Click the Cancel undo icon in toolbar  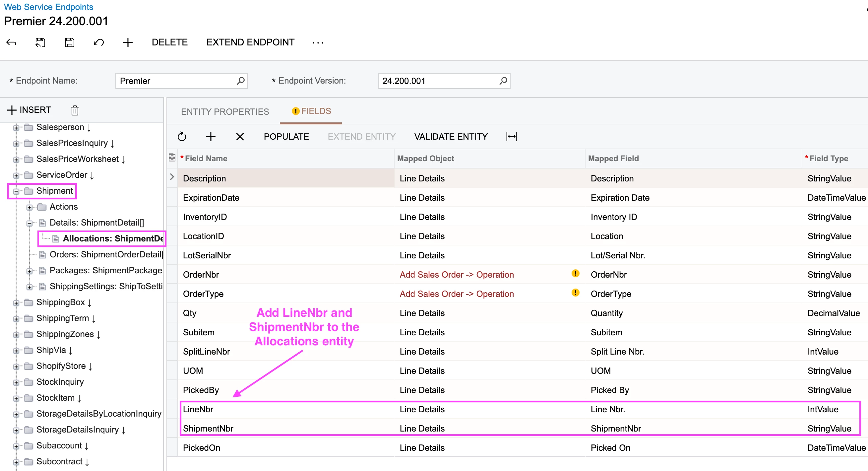point(99,42)
